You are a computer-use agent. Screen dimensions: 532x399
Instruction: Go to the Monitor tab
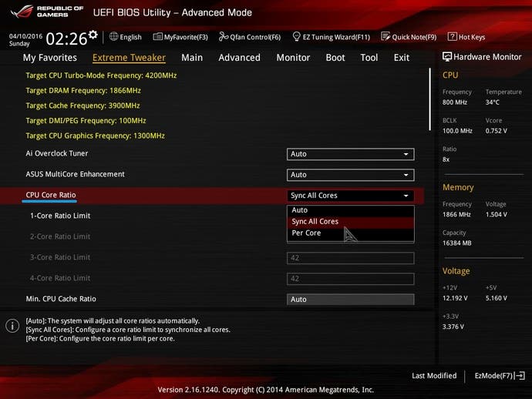pyautogui.click(x=293, y=58)
